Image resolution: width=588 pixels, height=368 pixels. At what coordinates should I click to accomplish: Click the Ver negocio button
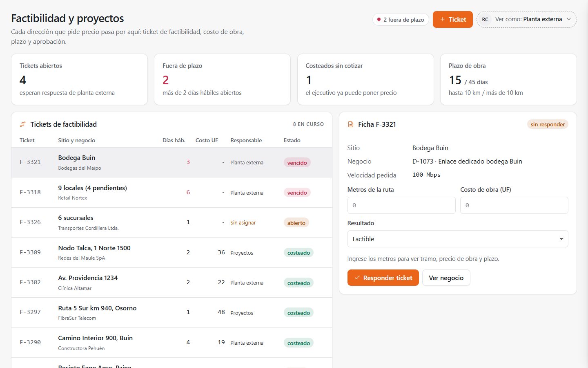click(446, 278)
